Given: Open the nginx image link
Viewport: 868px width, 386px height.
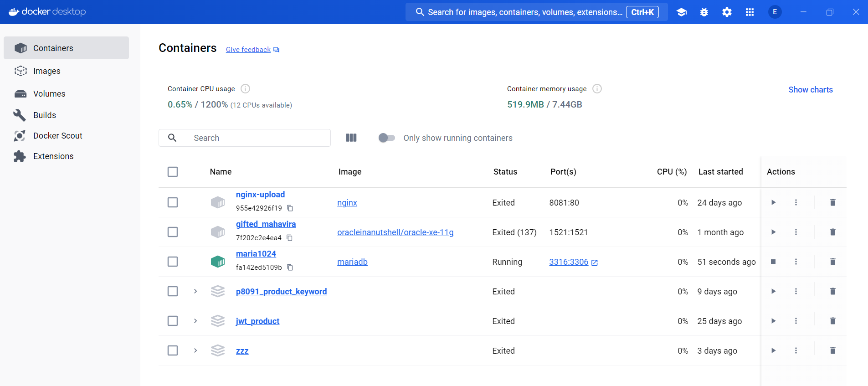Looking at the screenshot, I should coord(347,203).
